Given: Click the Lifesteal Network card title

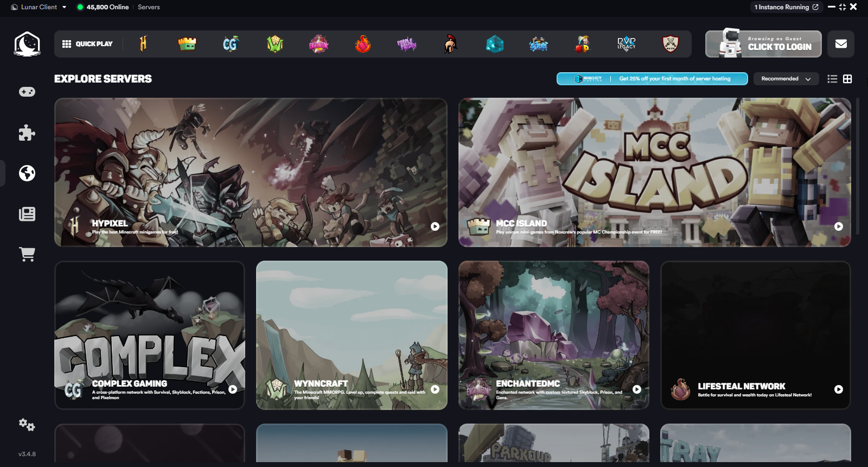Looking at the screenshot, I should click(x=741, y=386).
